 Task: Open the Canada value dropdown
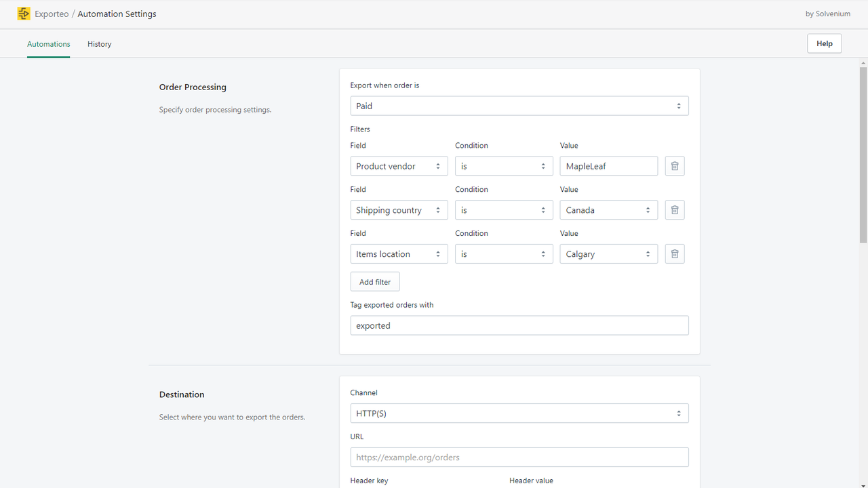point(609,210)
